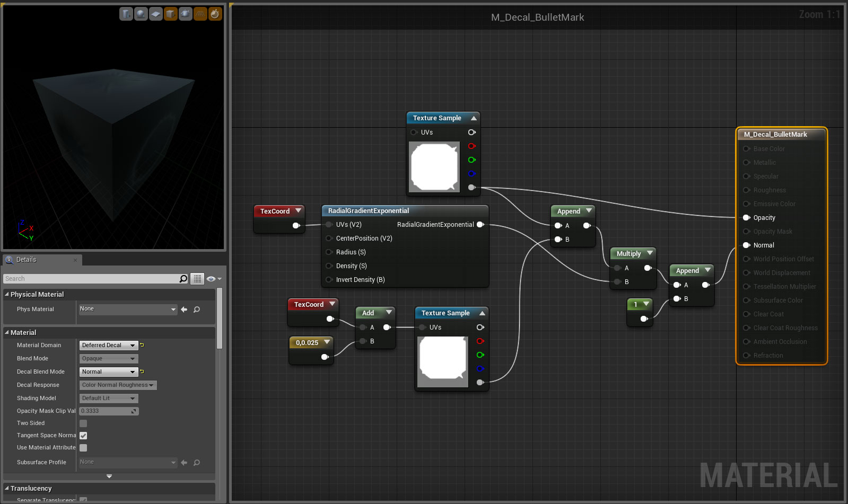Open Material Domain dropdown

tap(109, 345)
